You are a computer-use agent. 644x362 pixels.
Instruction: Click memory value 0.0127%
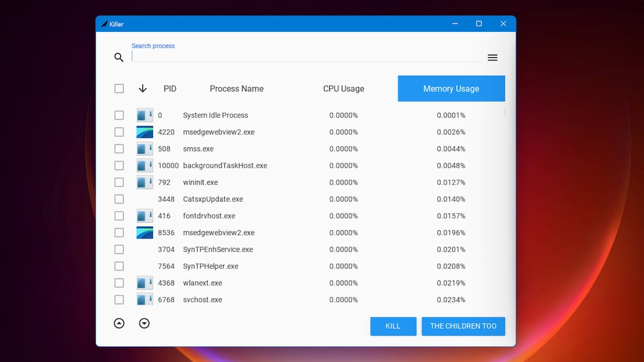451,182
